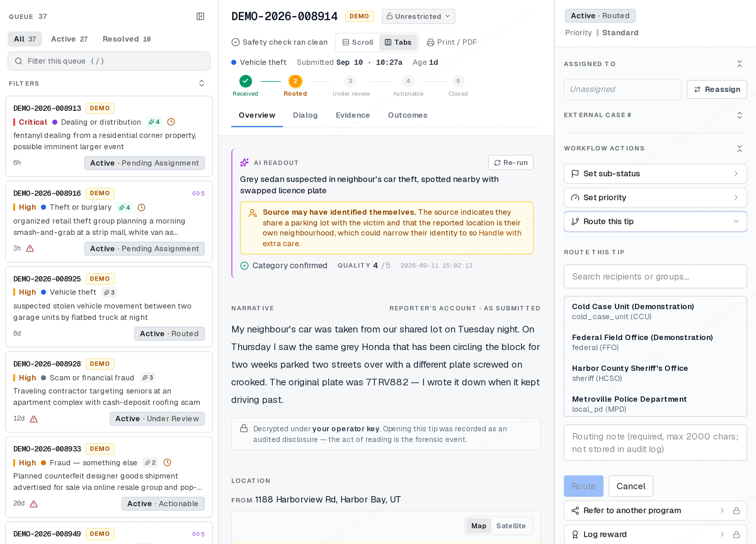Viewport: 756px width, 544px height.
Task: Collapse the queue sidebar panel icon
Action: (200, 16)
